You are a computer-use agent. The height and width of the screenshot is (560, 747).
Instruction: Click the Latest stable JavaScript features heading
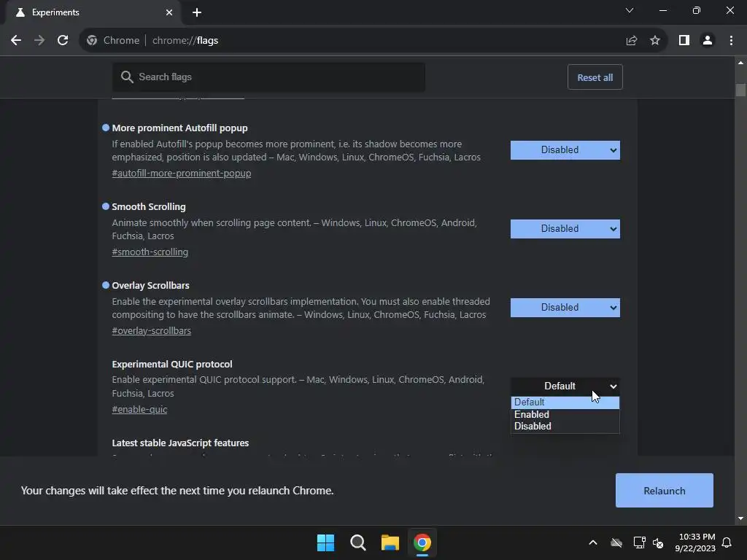(x=180, y=443)
